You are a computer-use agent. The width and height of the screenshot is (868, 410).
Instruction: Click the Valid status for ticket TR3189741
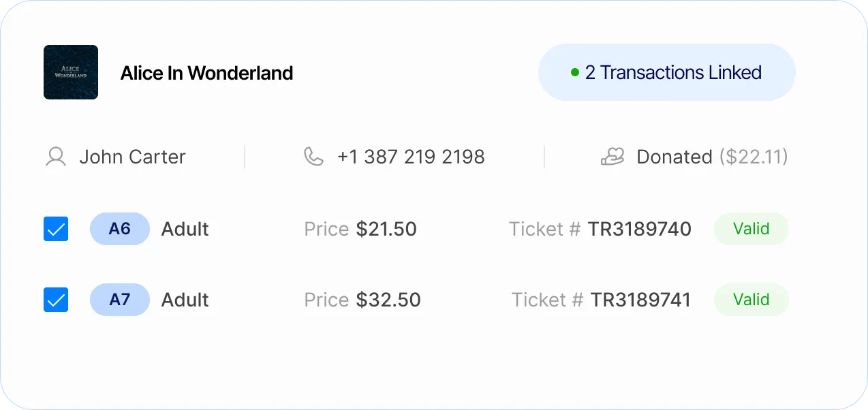751,300
